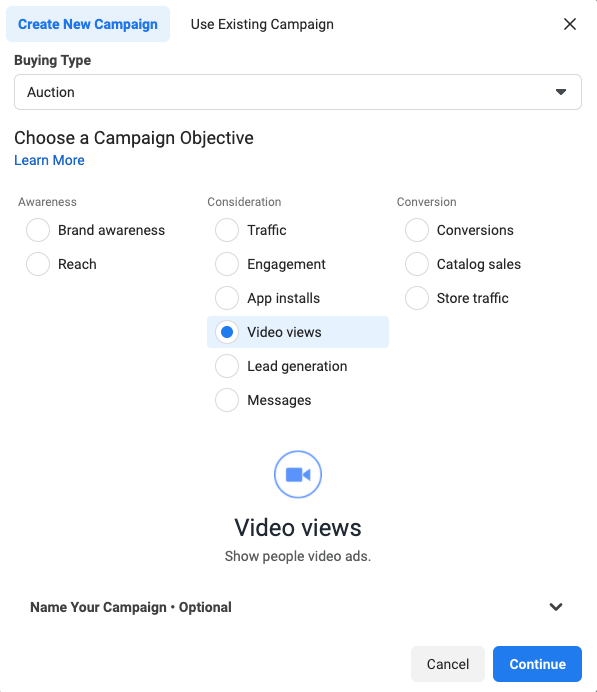Close the campaign creation dialog

point(570,24)
